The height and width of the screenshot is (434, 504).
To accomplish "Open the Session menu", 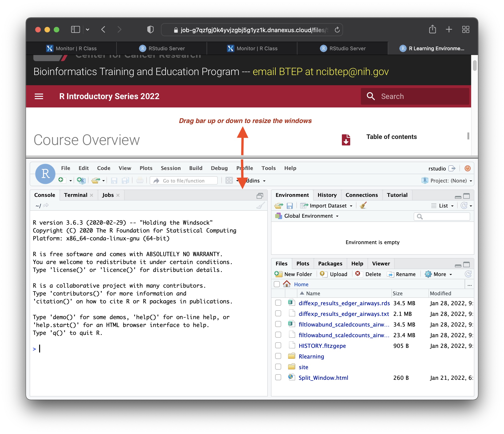I will [x=170, y=168].
